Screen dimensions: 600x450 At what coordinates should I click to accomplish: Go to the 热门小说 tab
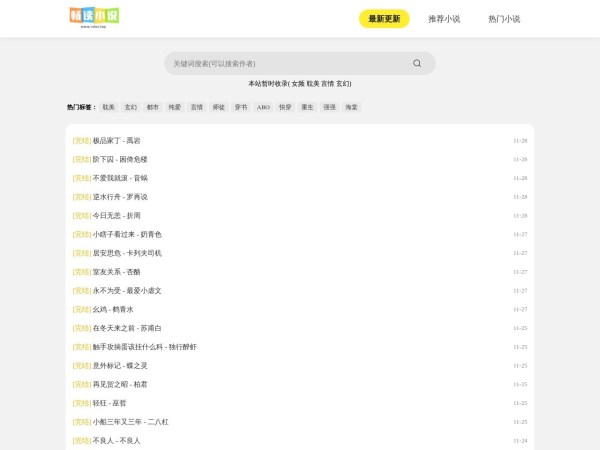tap(504, 19)
